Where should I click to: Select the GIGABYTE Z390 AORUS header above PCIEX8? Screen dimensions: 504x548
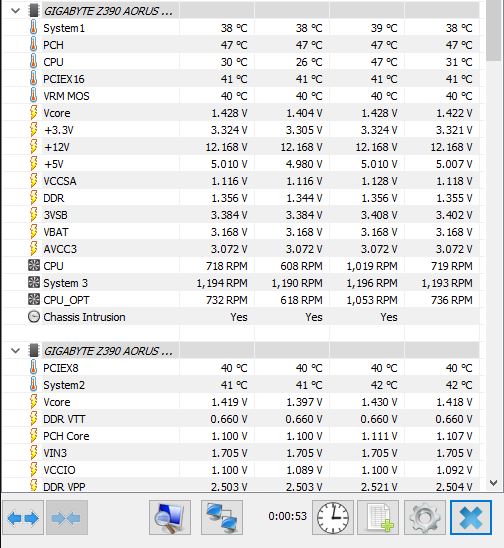tap(108, 351)
